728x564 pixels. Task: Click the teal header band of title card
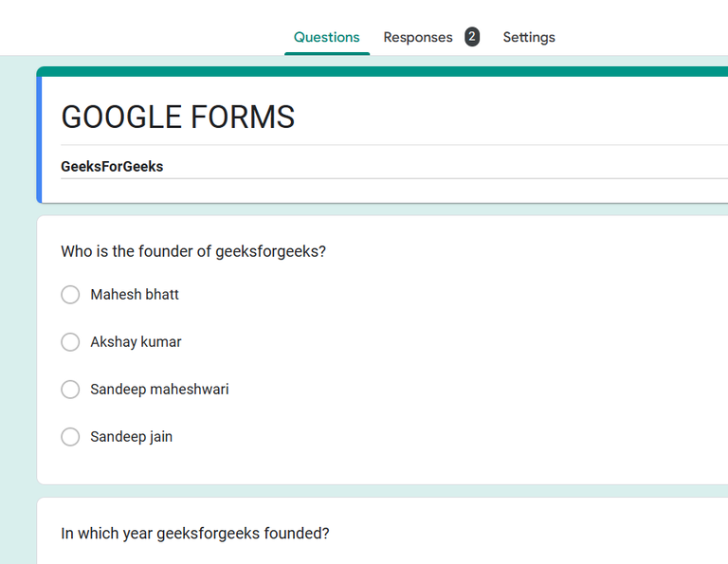(x=382, y=71)
